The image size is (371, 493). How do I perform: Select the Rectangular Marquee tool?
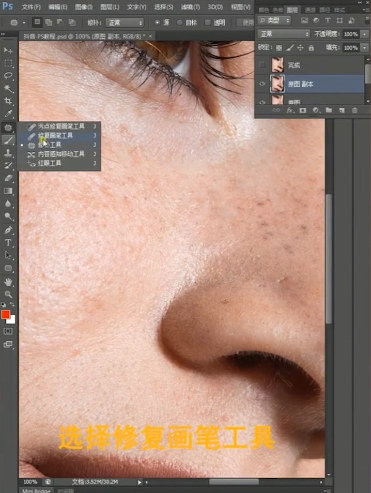click(x=8, y=63)
